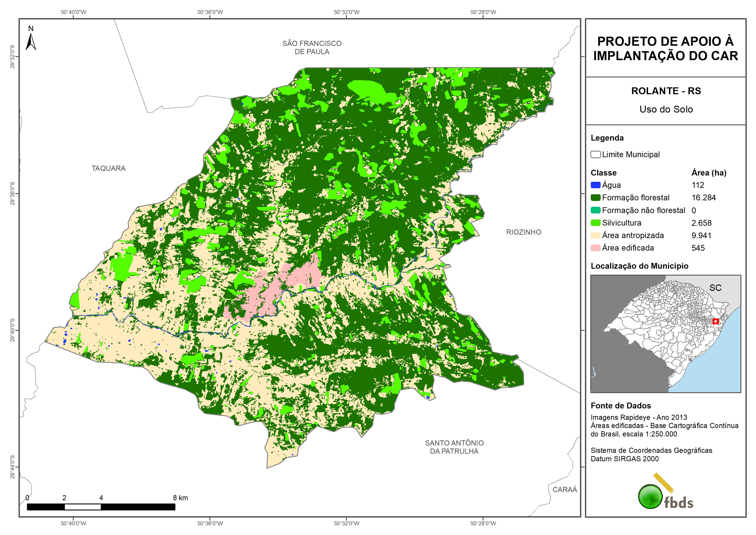Click the 'Uso do Solo' subtitle

point(666,109)
